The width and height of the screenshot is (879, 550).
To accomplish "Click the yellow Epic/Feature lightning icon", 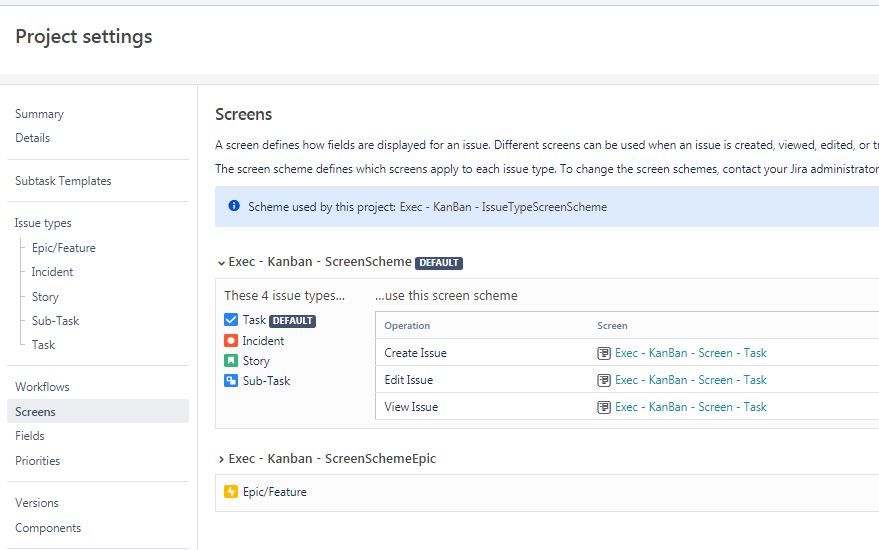I will coord(231,492).
